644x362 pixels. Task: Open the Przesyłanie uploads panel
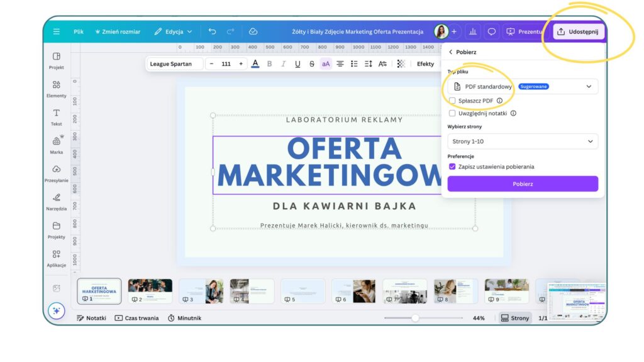56,172
